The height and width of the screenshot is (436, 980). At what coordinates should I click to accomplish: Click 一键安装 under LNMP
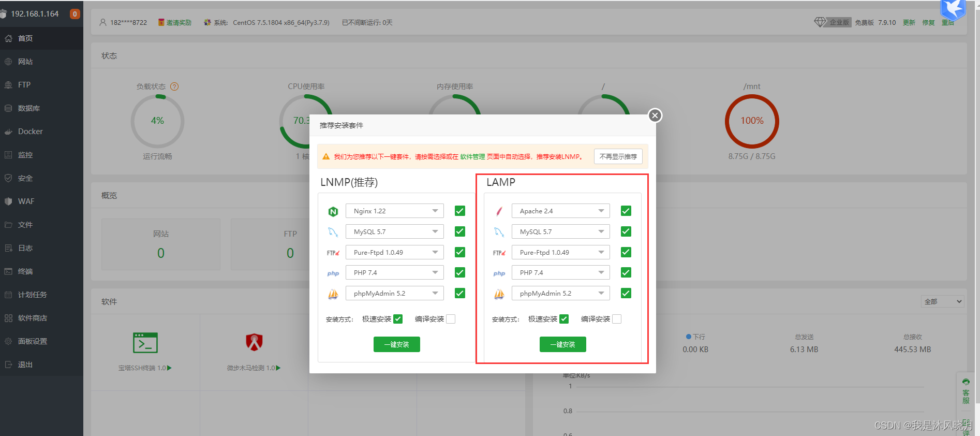coord(397,344)
